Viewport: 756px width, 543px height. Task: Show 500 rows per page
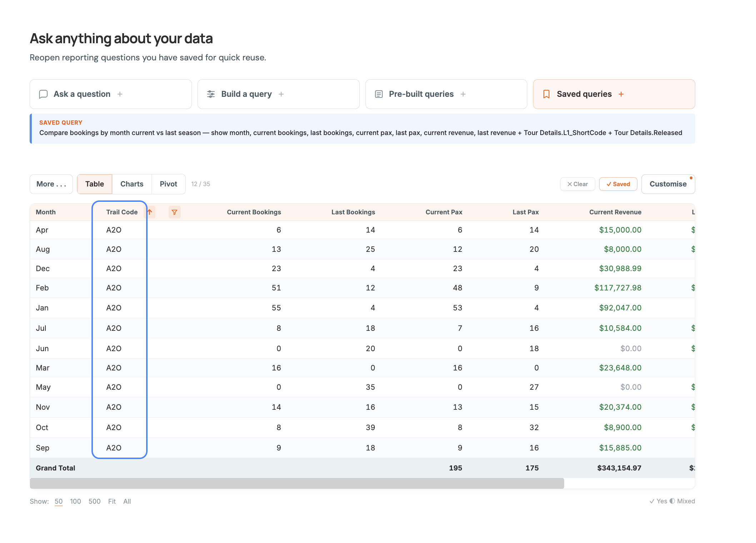tap(94, 501)
